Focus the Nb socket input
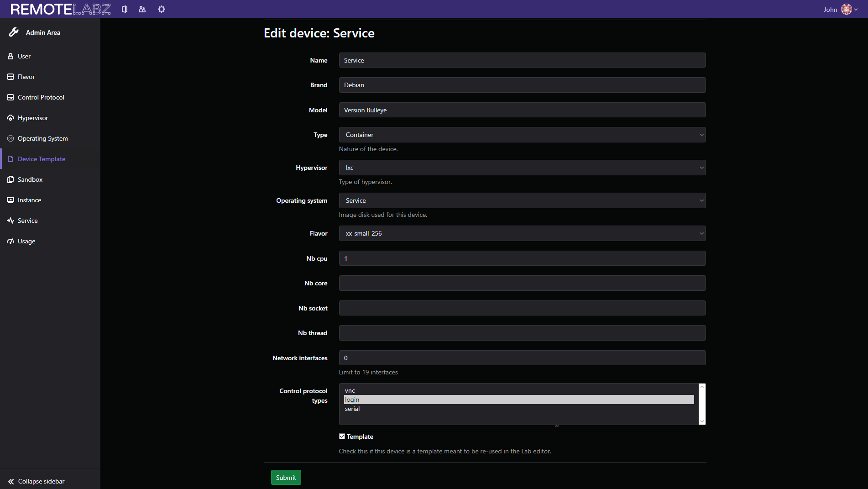The height and width of the screenshot is (489, 868). (522, 308)
